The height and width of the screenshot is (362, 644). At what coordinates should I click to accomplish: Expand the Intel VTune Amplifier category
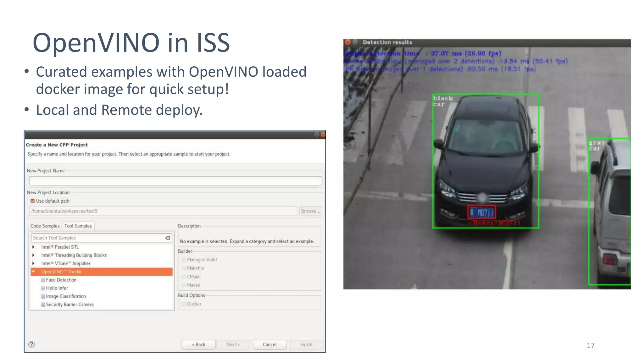point(33,263)
